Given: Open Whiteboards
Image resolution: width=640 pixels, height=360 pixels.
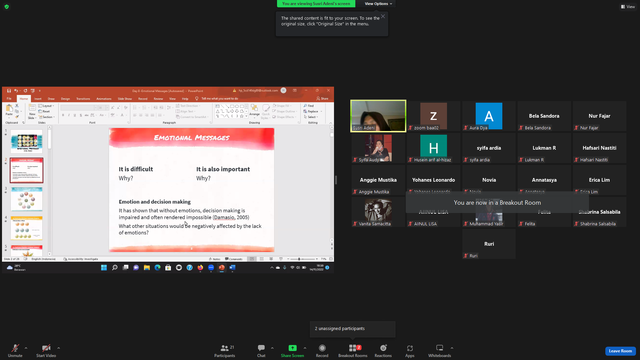Looking at the screenshot, I should click(440, 351).
